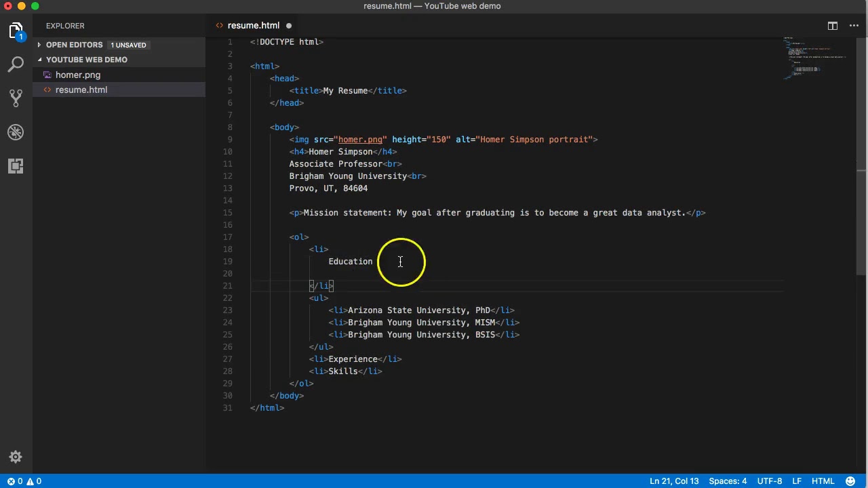Collapse the Open Editors section

click(x=74, y=45)
